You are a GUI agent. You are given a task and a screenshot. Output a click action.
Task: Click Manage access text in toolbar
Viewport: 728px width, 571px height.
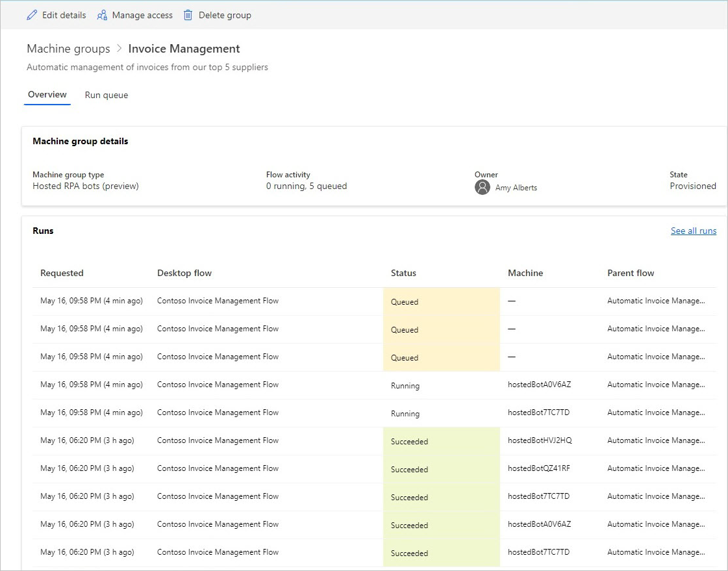(142, 15)
